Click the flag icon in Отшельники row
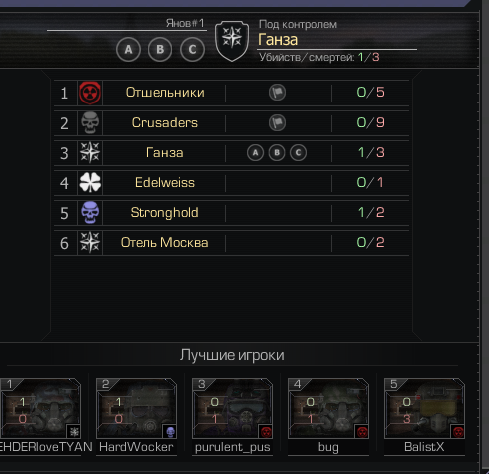The image size is (489, 474). click(277, 92)
